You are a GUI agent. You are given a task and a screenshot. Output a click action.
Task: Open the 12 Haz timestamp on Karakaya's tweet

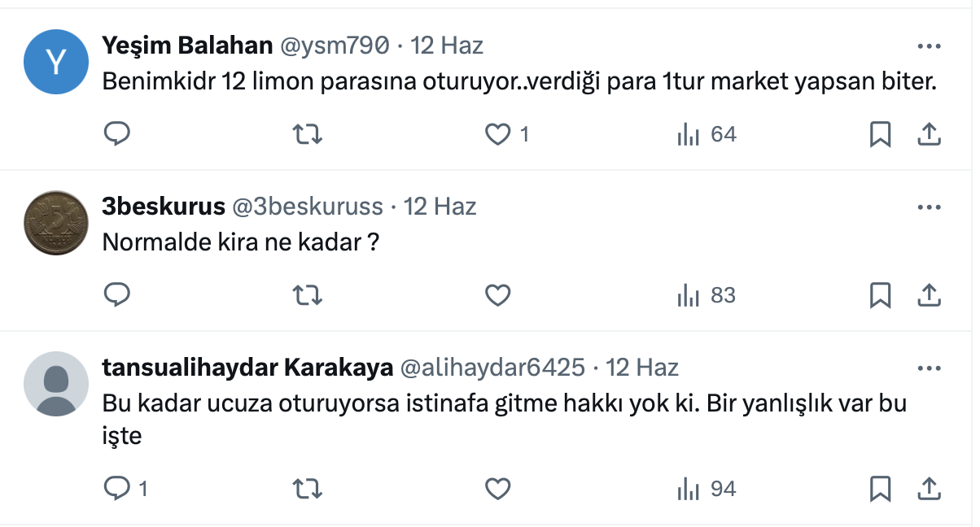pyautogui.click(x=642, y=368)
